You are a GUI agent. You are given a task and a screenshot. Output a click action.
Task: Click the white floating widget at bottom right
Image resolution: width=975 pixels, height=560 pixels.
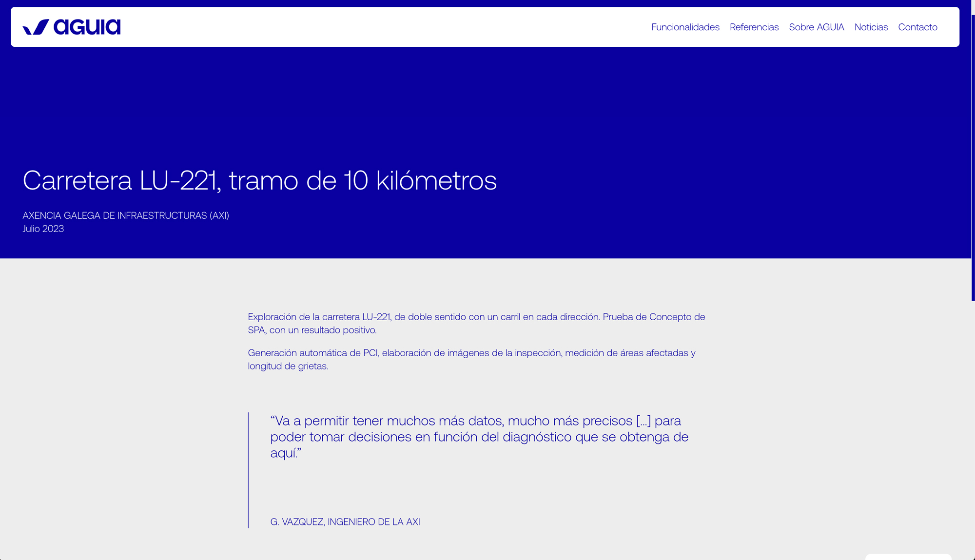coord(908,557)
